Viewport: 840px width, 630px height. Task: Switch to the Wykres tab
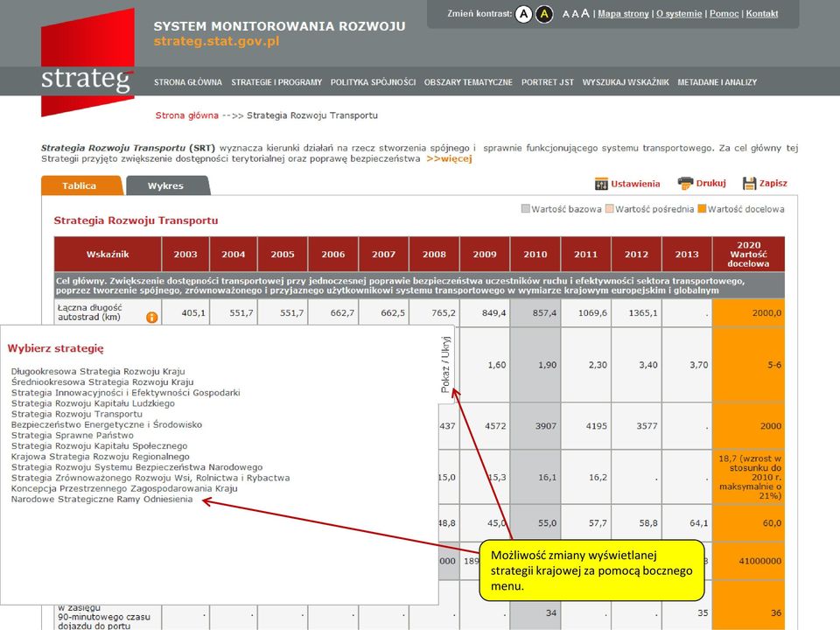tap(168, 185)
